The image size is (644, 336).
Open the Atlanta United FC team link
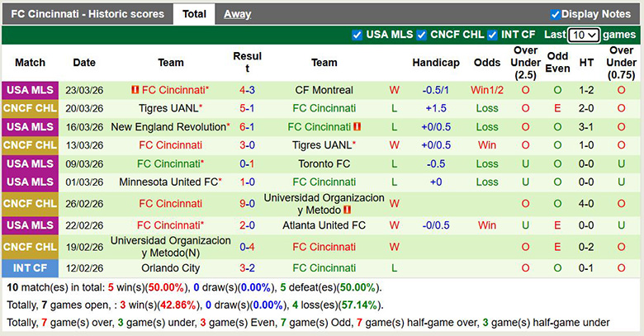click(324, 225)
